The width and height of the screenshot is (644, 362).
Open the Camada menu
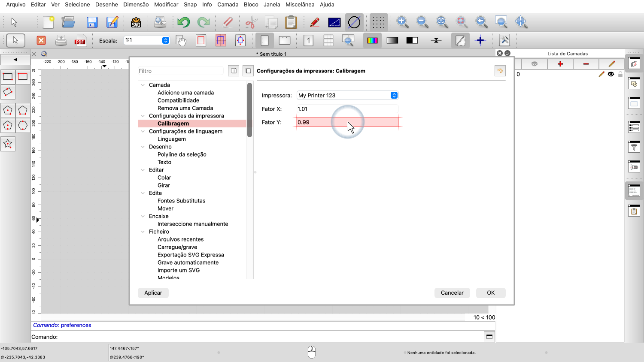pos(228,4)
